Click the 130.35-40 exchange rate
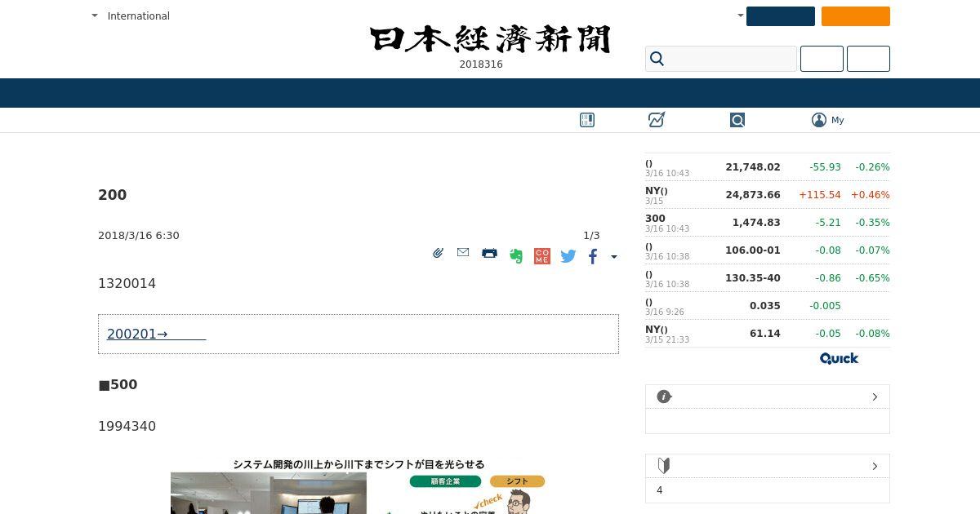 753,278
